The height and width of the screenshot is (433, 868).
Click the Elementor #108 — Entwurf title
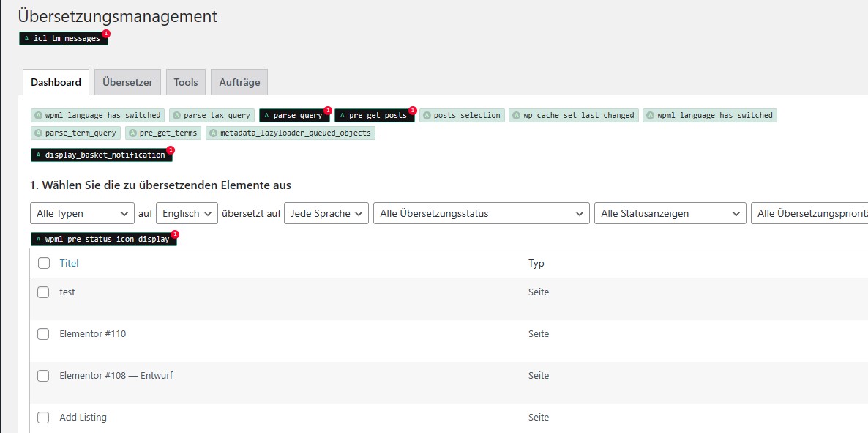(x=116, y=375)
